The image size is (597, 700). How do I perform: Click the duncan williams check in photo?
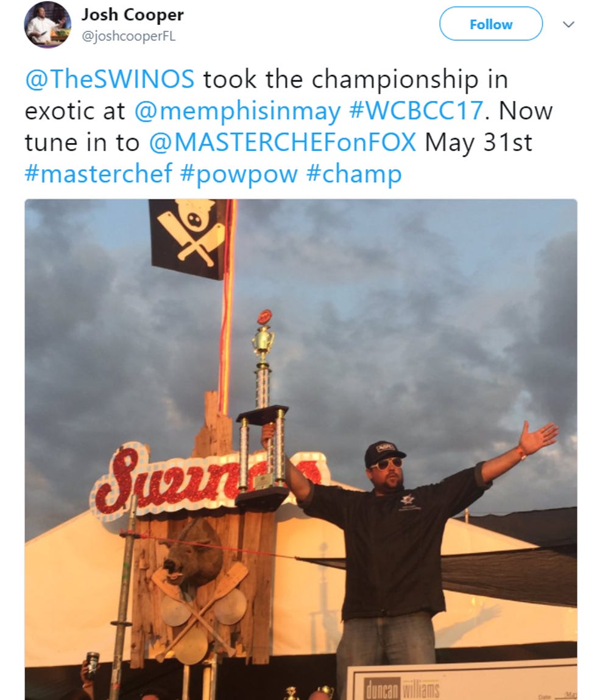(462, 682)
